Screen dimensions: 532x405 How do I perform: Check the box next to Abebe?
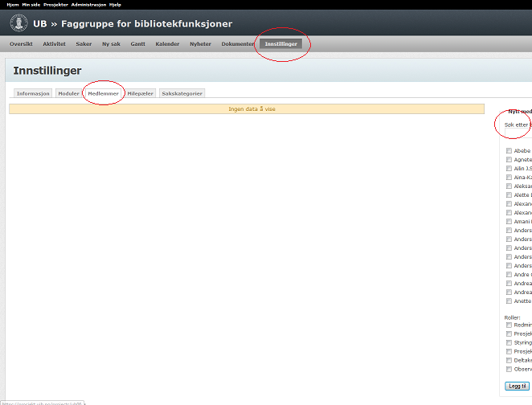point(509,151)
